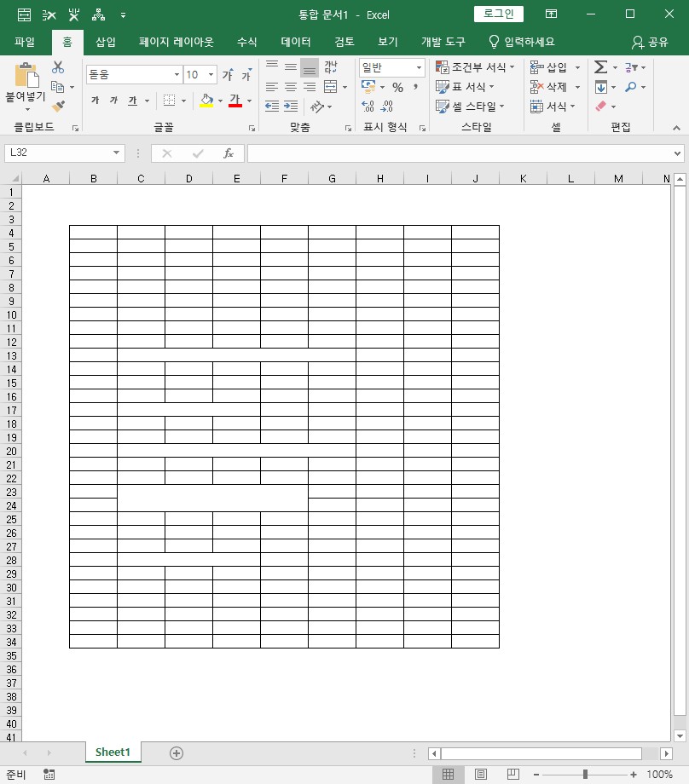The width and height of the screenshot is (689, 784).
Task: Click the 공유 share button
Action: pyautogui.click(x=650, y=42)
